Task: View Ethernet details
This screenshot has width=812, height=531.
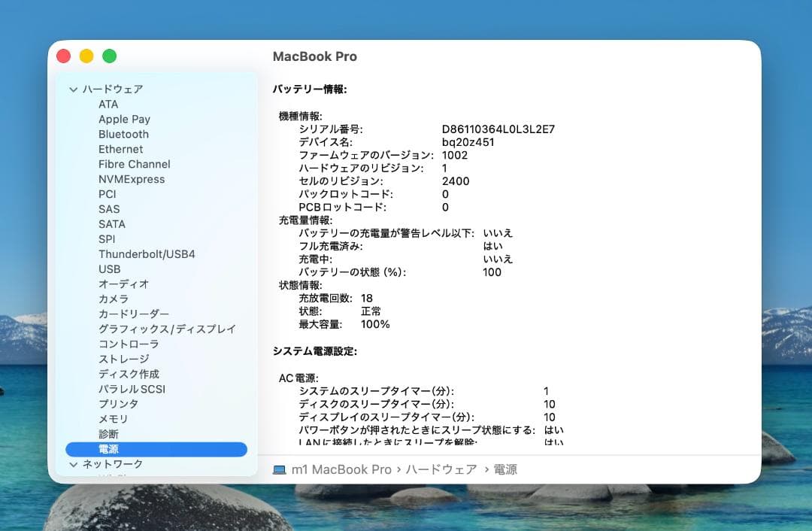Action: coord(120,149)
